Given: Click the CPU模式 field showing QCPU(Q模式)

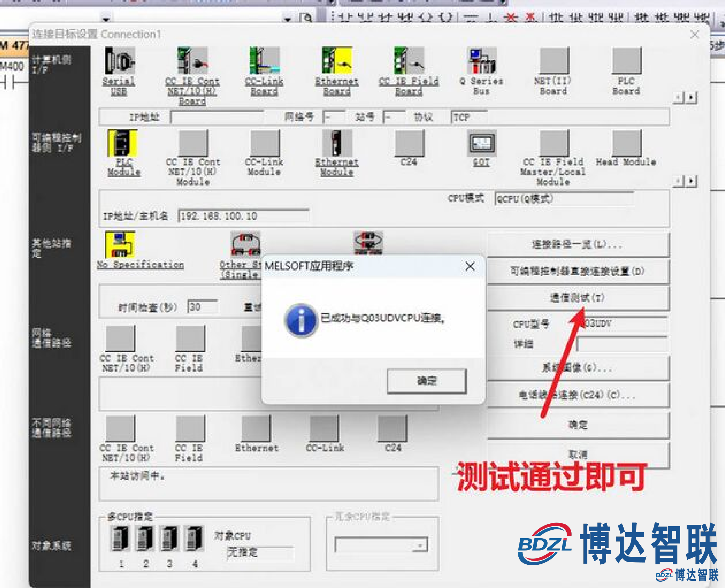Looking at the screenshot, I should click(564, 199).
